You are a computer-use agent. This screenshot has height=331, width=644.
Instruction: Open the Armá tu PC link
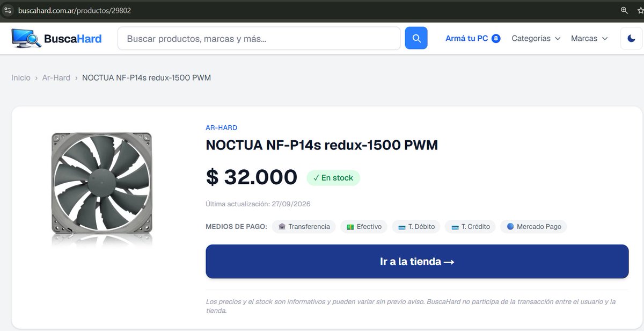coord(467,38)
